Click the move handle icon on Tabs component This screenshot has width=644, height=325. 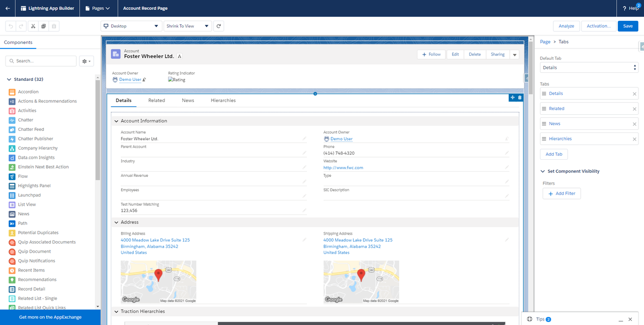[x=513, y=98]
